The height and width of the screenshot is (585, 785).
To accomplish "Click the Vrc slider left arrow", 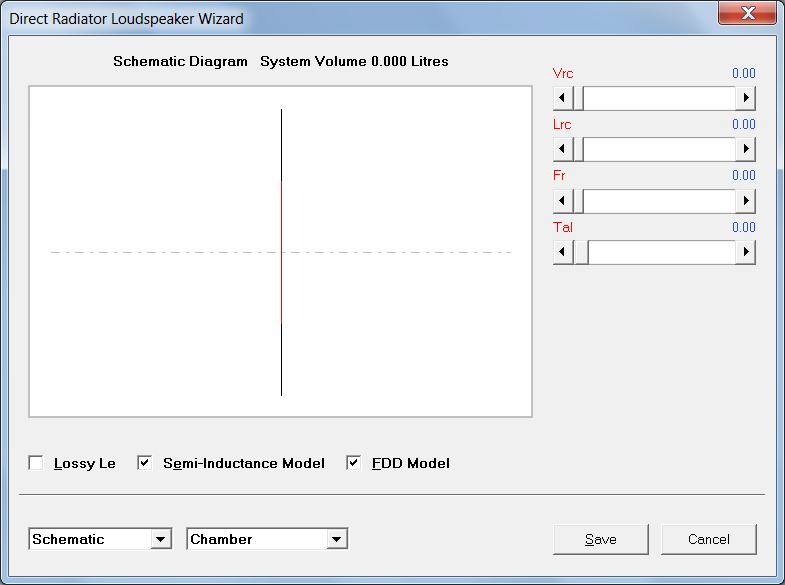I will point(563,98).
